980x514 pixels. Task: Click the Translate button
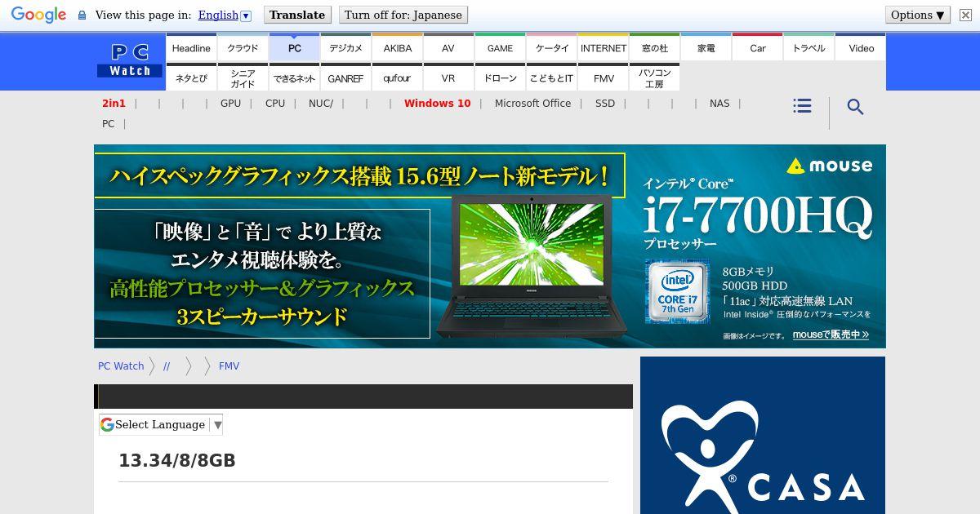coord(297,15)
